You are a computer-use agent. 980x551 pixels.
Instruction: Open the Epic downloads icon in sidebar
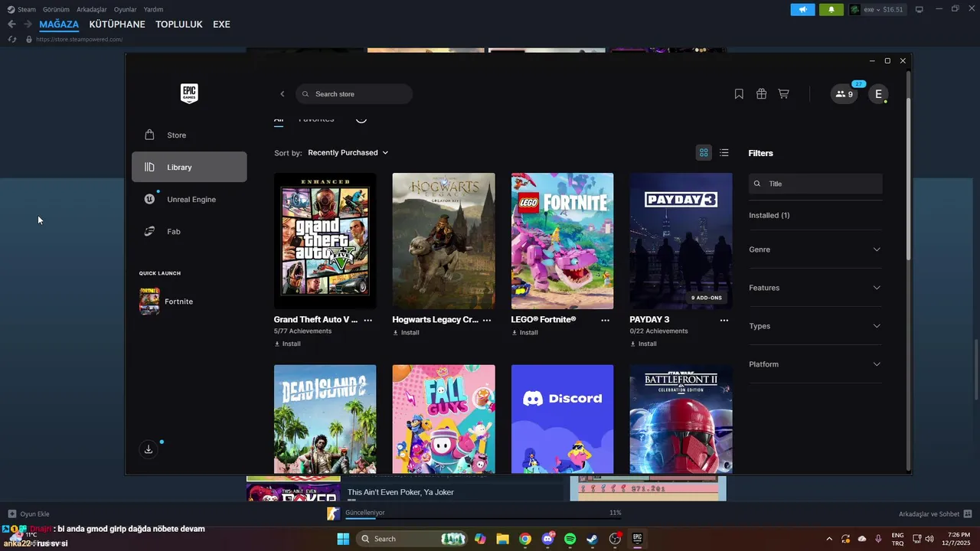click(x=149, y=449)
